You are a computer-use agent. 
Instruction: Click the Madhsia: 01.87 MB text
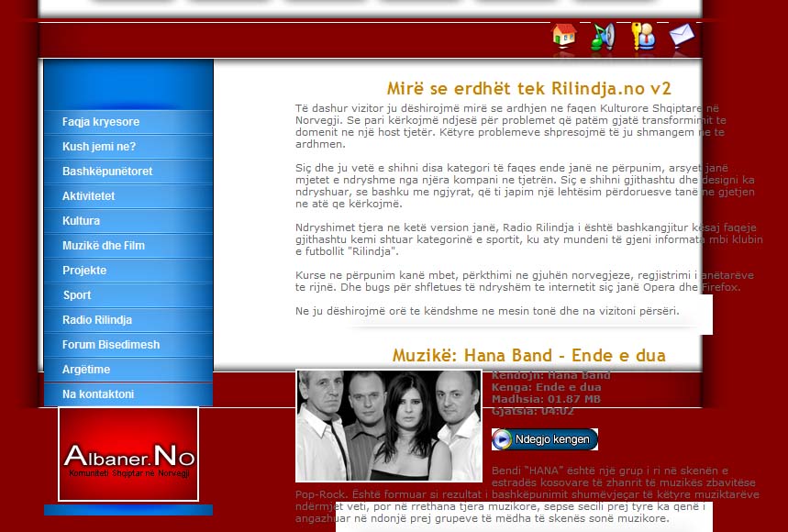click(546, 399)
